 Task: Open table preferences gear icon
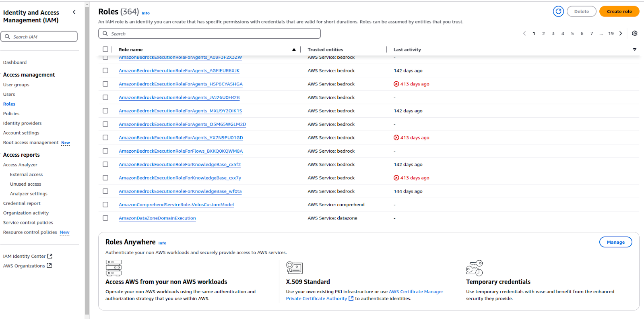coord(635,33)
